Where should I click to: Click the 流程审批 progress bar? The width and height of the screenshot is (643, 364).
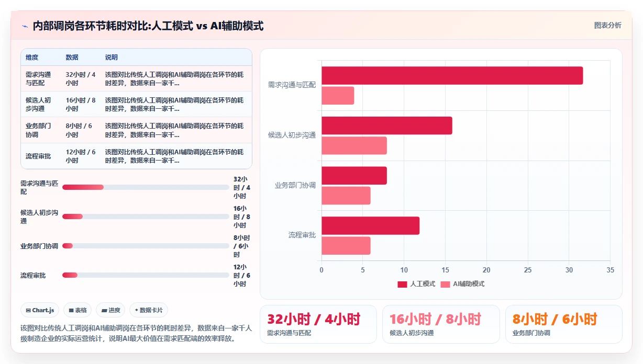pos(146,275)
